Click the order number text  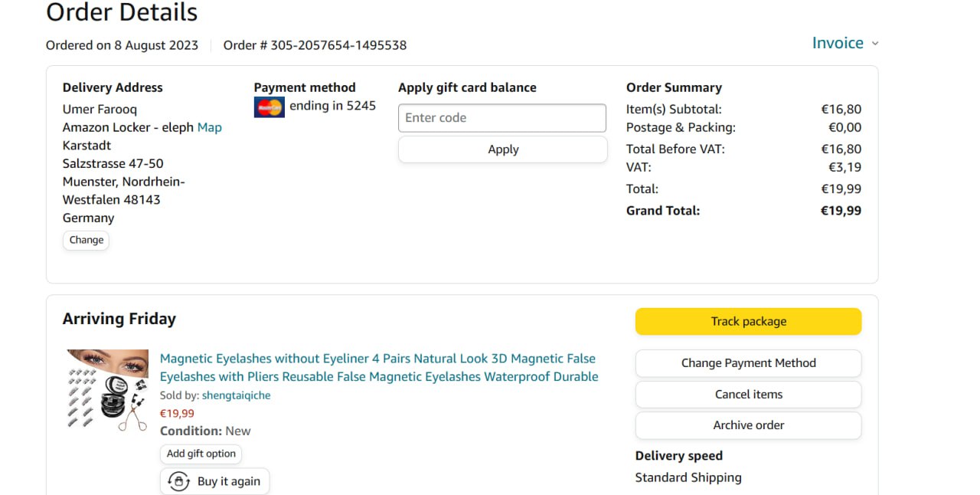(x=315, y=45)
